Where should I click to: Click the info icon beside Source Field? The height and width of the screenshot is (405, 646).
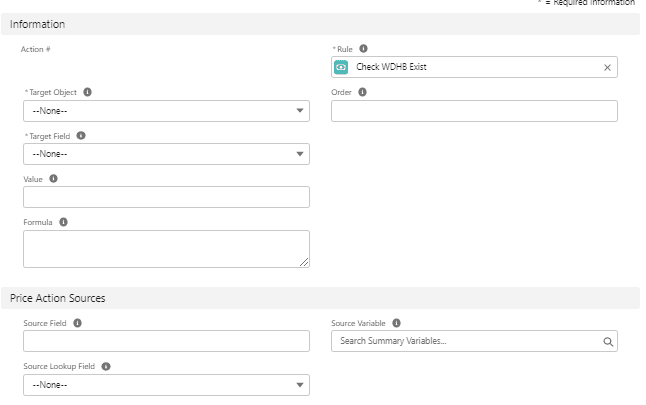78,323
